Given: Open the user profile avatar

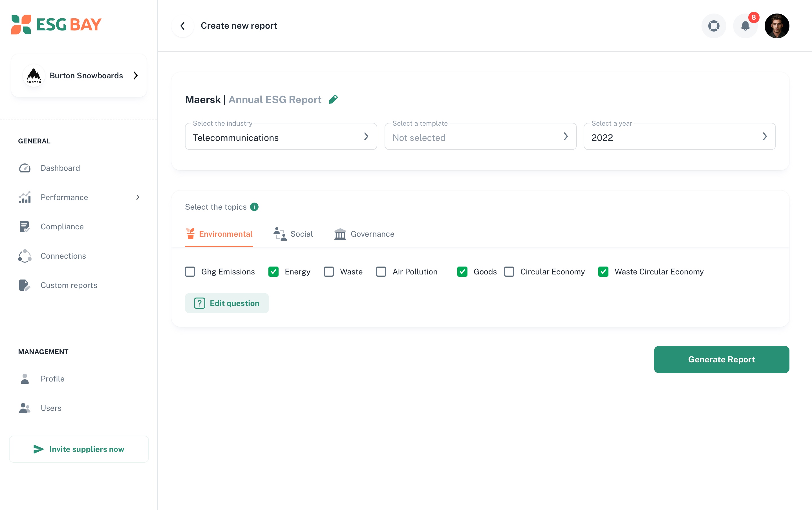Looking at the screenshot, I should [776, 26].
